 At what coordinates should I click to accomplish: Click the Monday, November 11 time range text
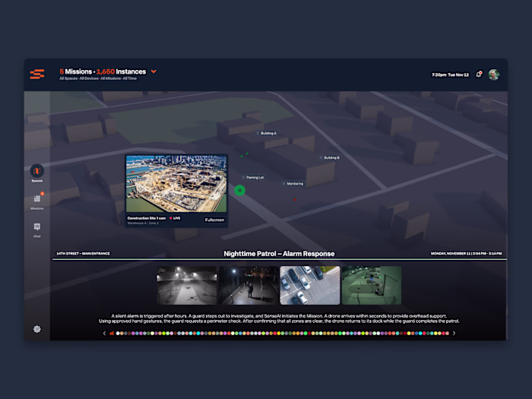(x=466, y=253)
